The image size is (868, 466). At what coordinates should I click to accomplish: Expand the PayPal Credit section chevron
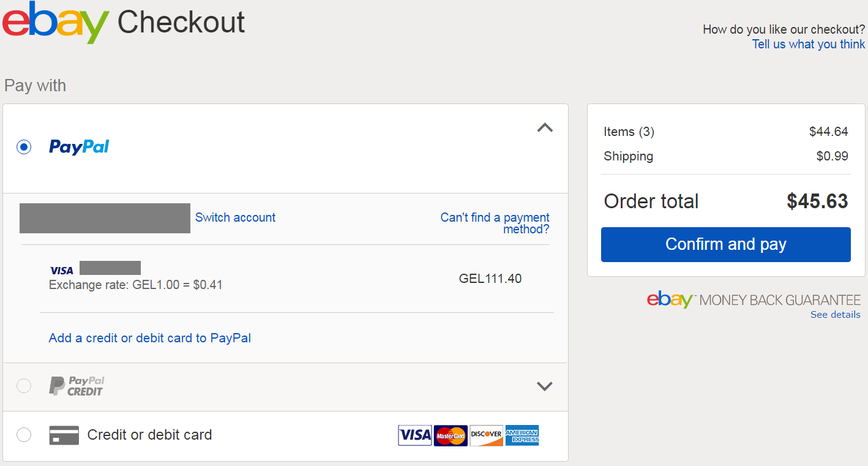545,386
